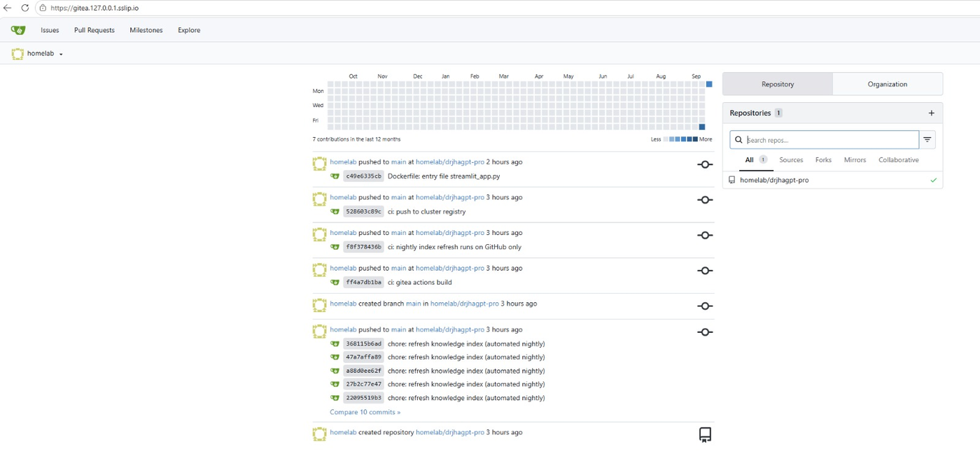Open the repo filter icon
The image size is (980, 470).
tap(927, 140)
